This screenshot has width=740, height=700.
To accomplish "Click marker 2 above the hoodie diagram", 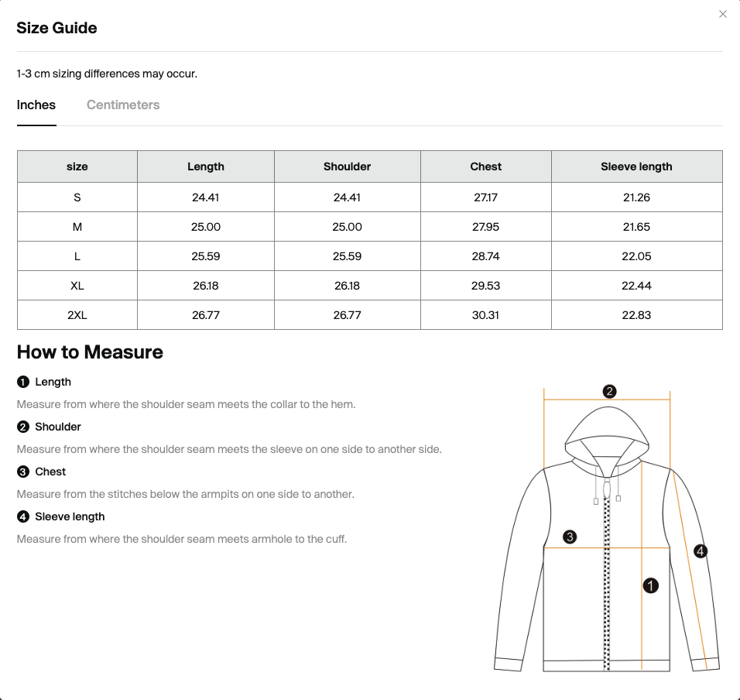I will point(609,391).
